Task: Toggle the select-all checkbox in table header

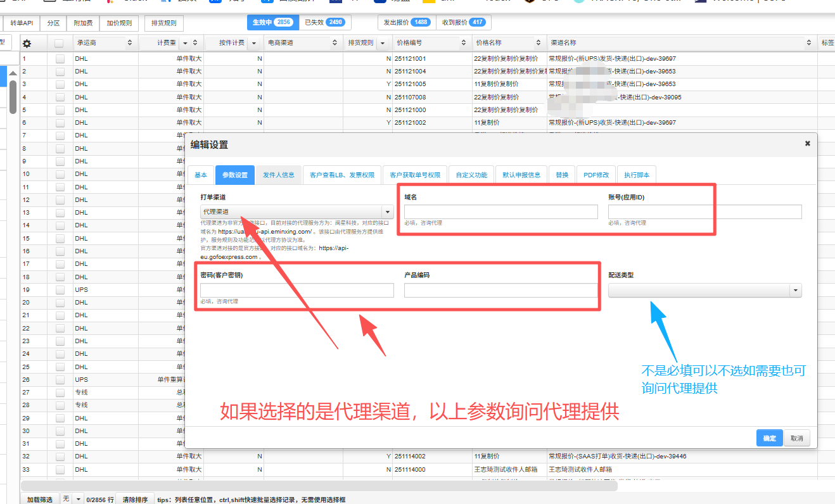Action: click(60, 43)
